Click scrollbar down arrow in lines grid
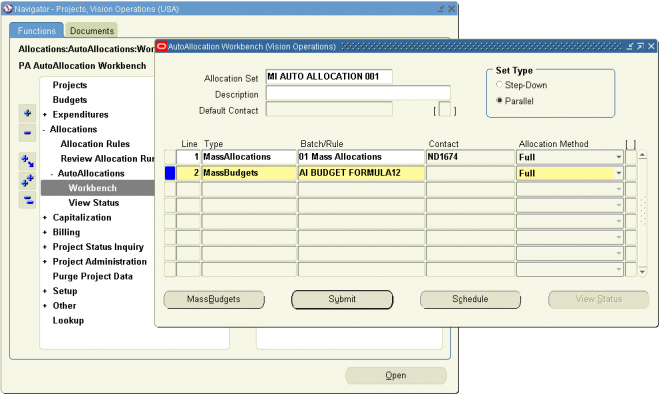 pos(642,272)
